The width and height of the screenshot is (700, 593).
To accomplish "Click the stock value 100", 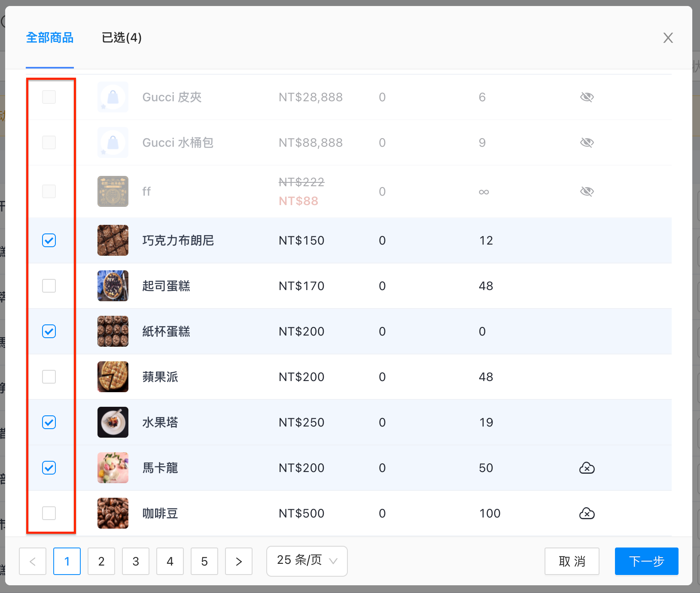I will 490,513.
